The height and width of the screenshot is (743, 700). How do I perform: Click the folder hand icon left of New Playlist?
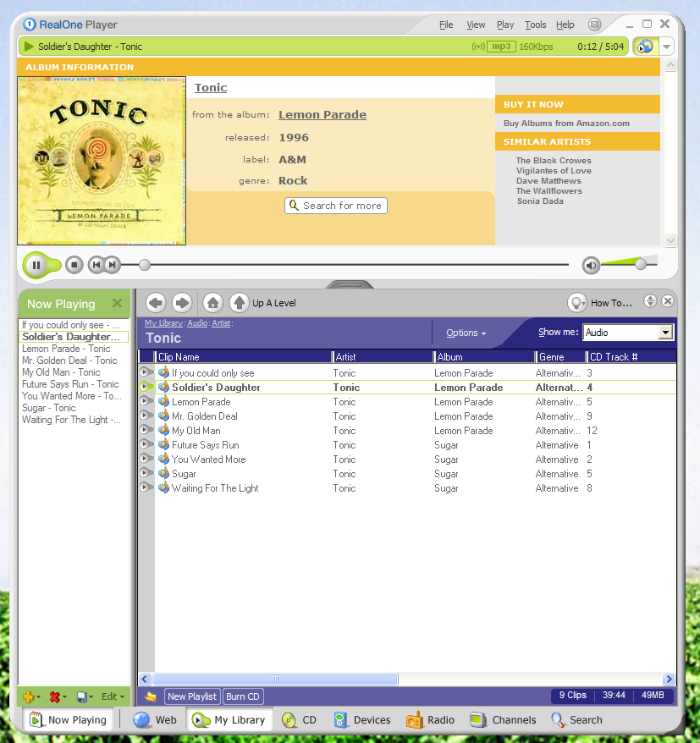tap(150, 696)
